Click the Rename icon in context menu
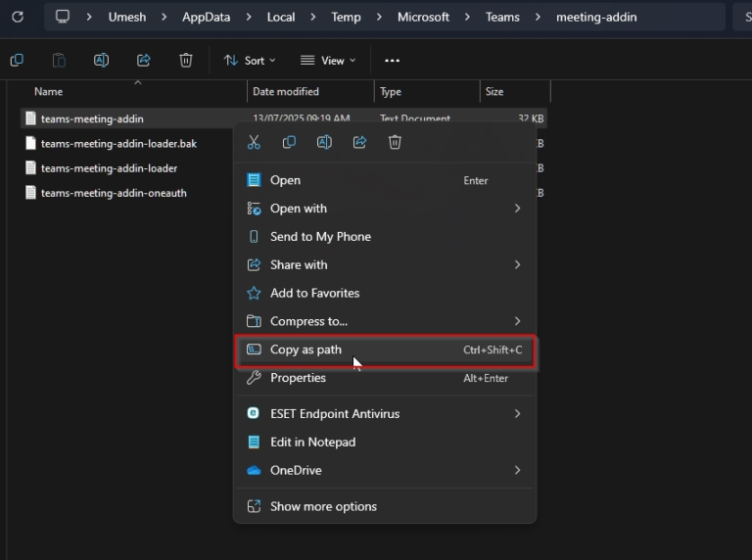Image resolution: width=752 pixels, height=560 pixels. (x=324, y=142)
